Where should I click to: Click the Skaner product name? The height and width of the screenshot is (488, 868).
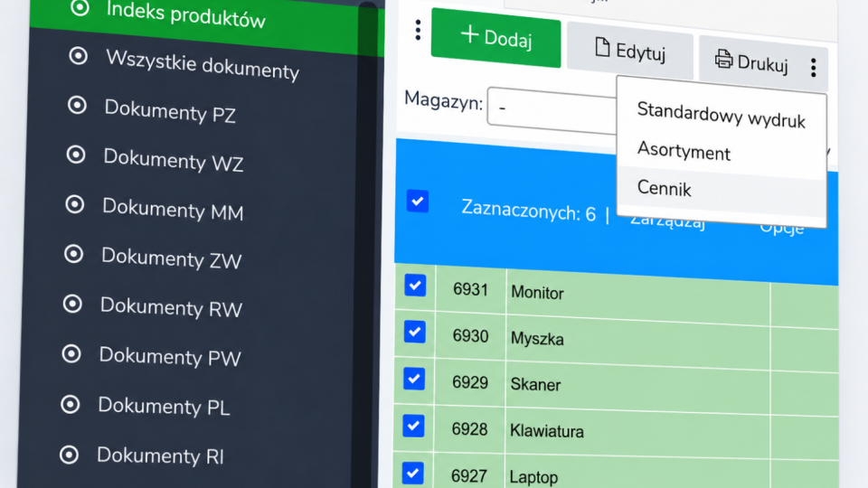[x=535, y=384]
